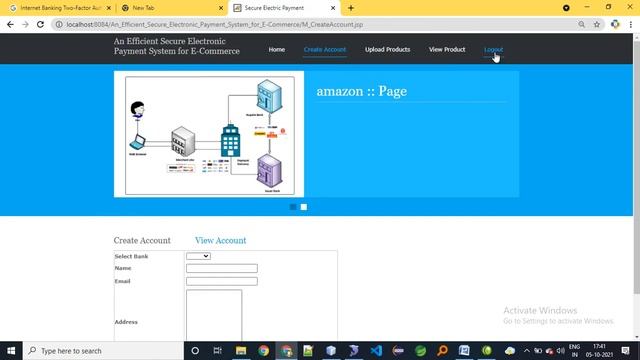Open the View Product page
The width and height of the screenshot is (640, 360).
pos(447,49)
